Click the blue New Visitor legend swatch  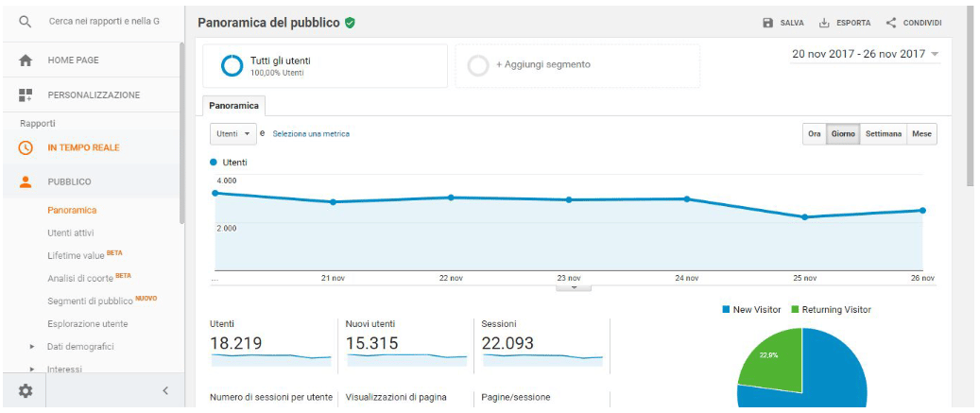point(726,310)
